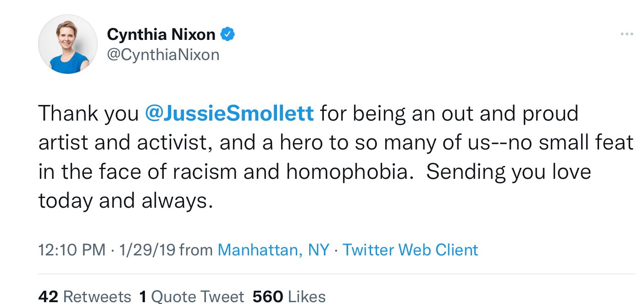
Task: Open the 1 Quote Tweet list
Action: click(191, 297)
